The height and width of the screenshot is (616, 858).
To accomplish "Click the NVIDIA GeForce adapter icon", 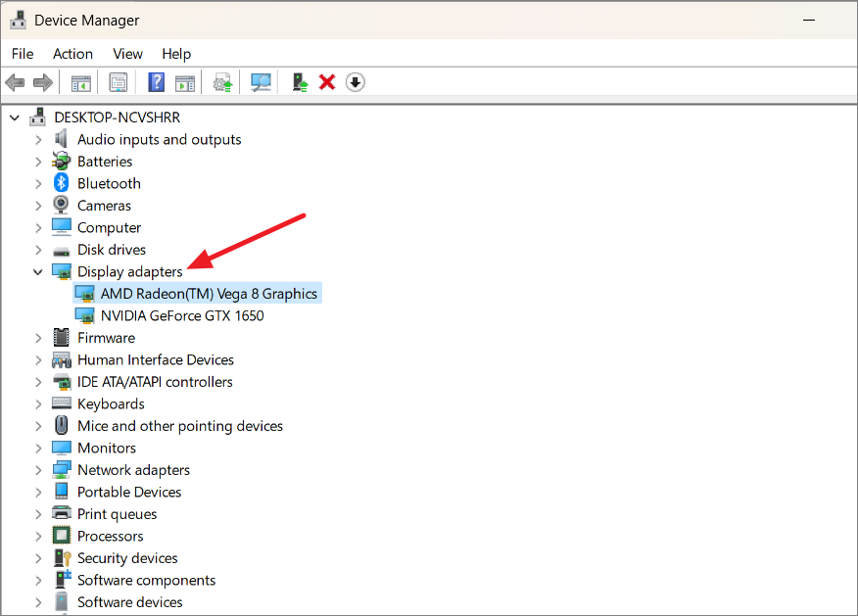I will [x=84, y=315].
